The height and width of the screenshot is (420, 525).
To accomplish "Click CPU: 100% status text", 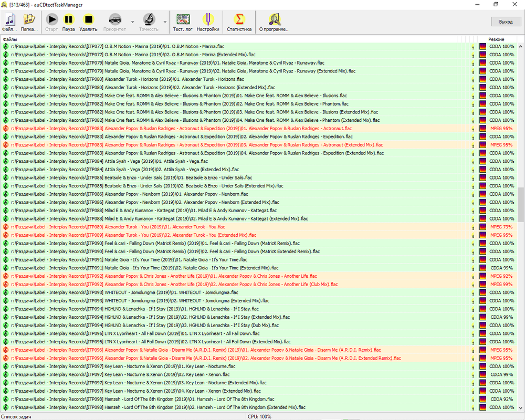I will pos(259,417).
